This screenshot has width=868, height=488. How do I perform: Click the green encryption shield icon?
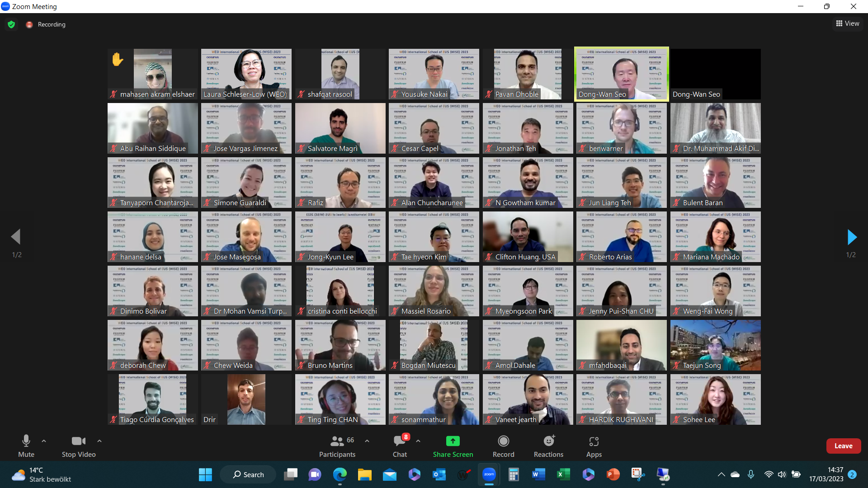(x=11, y=24)
